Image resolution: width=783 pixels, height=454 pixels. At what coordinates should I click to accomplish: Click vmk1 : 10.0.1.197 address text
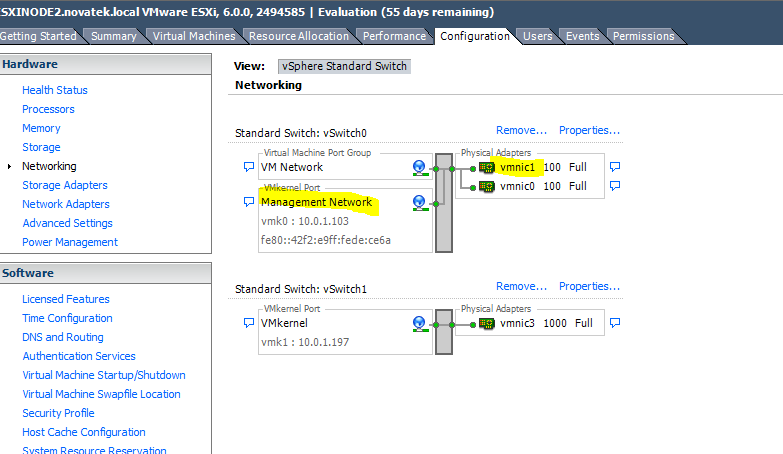click(x=305, y=342)
